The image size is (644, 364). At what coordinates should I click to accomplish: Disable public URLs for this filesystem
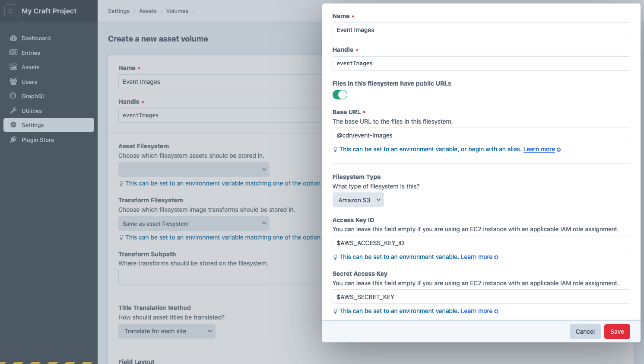tap(340, 94)
